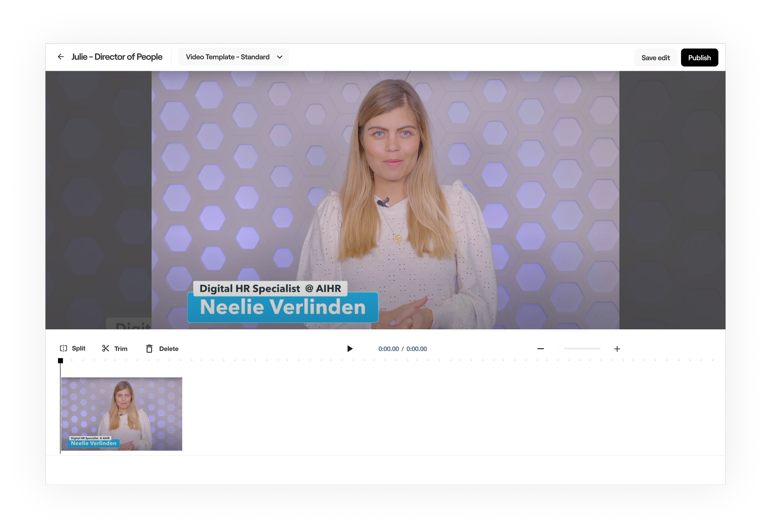The width and height of the screenshot is (771, 532).
Task: Click the Digital HR Specialist @ AIHR caption
Action: pyautogui.click(x=270, y=288)
